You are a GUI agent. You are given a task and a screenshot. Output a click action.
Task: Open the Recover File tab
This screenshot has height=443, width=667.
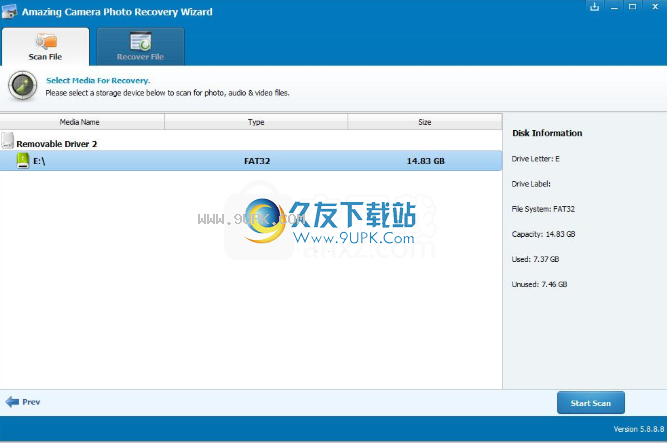[x=140, y=47]
